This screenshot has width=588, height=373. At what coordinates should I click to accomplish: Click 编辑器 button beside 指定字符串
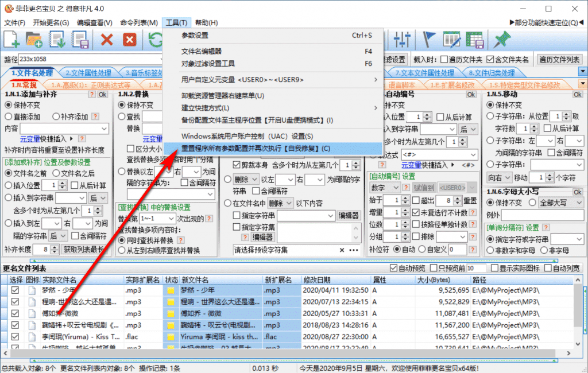[349, 216]
